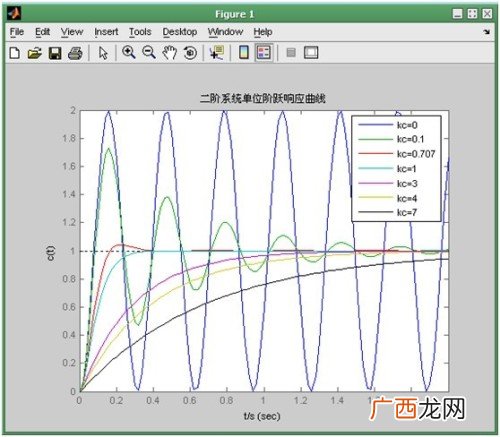
Task: Click the kc=1 legend entry
Action: pos(387,169)
